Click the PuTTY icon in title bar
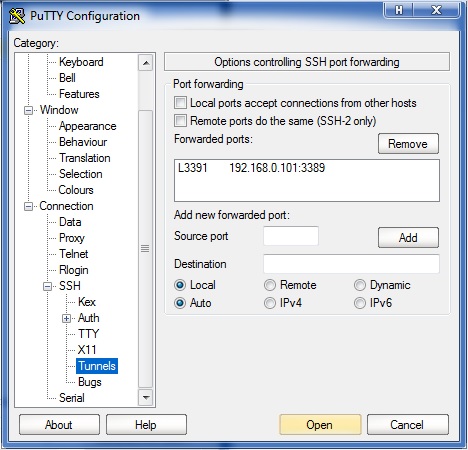468x450 pixels. 17,16
